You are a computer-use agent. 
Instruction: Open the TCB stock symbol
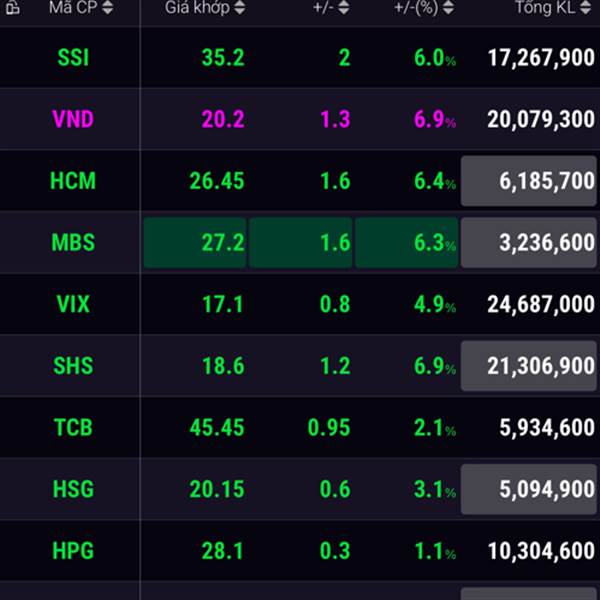point(73,427)
